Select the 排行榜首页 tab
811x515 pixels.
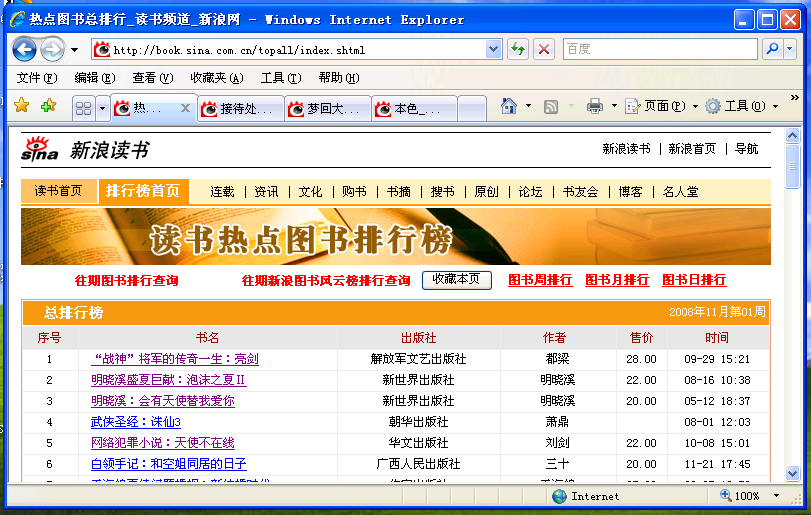click(143, 191)
